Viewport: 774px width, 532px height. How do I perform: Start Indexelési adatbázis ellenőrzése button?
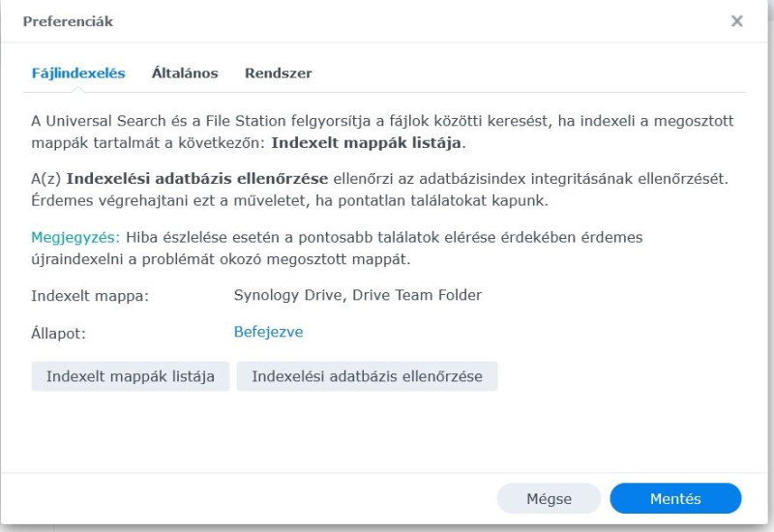(x=367, y=376)
